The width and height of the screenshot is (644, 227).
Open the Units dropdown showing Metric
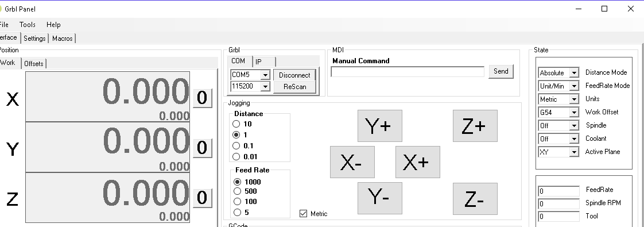574,99
